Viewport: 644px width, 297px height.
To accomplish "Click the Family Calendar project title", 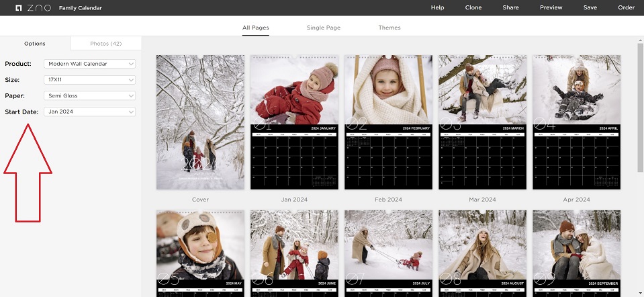I will (x=81, y=8).
